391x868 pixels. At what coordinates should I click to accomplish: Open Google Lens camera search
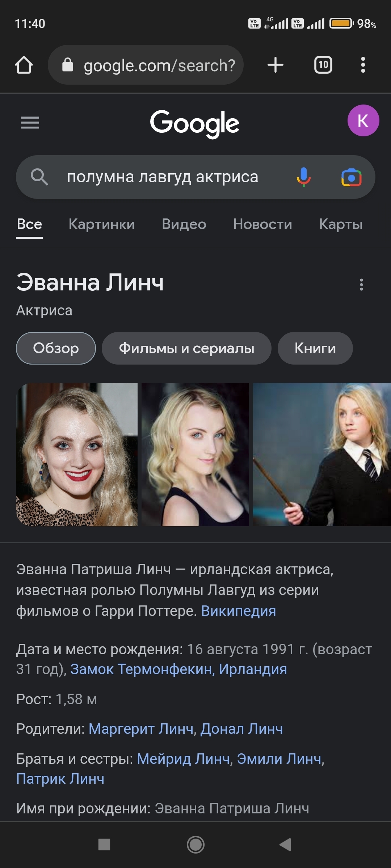click(x=351, y=178)
